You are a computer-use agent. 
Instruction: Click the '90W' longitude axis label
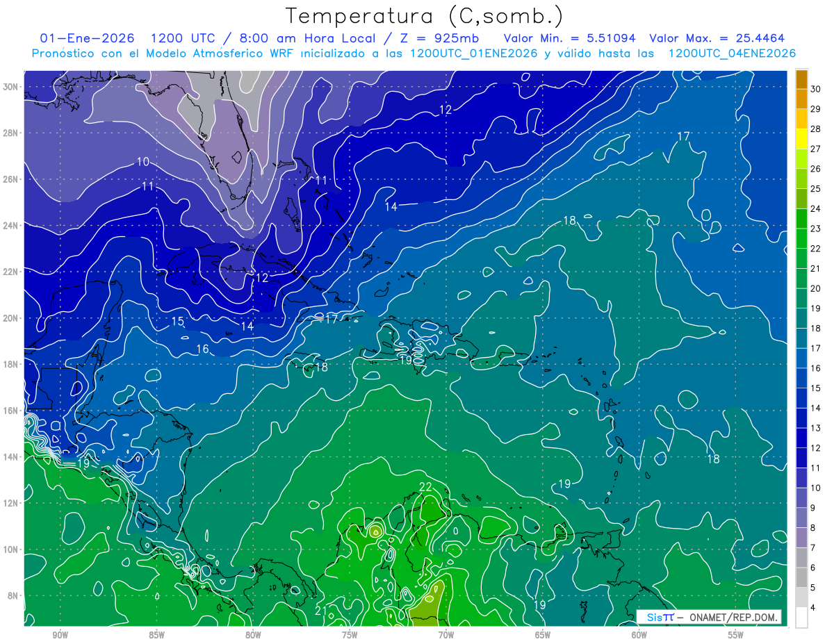(x=60, y=636)
